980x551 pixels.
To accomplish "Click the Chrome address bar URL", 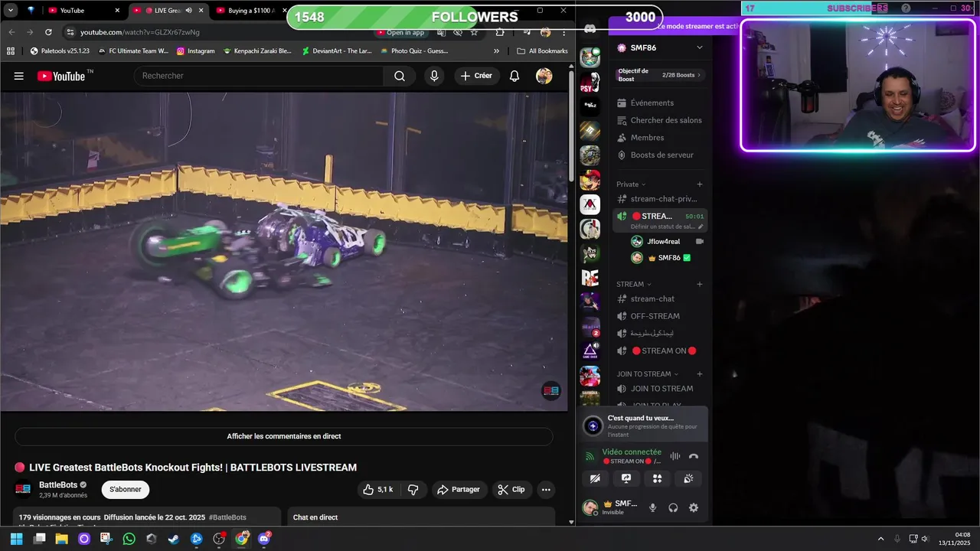I will 140,32.
